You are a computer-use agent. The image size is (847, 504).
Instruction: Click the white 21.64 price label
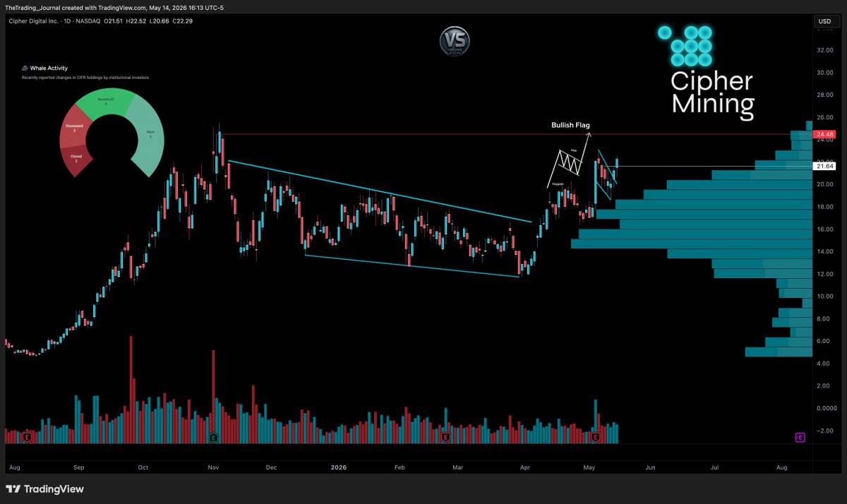(x=824, y=166)
